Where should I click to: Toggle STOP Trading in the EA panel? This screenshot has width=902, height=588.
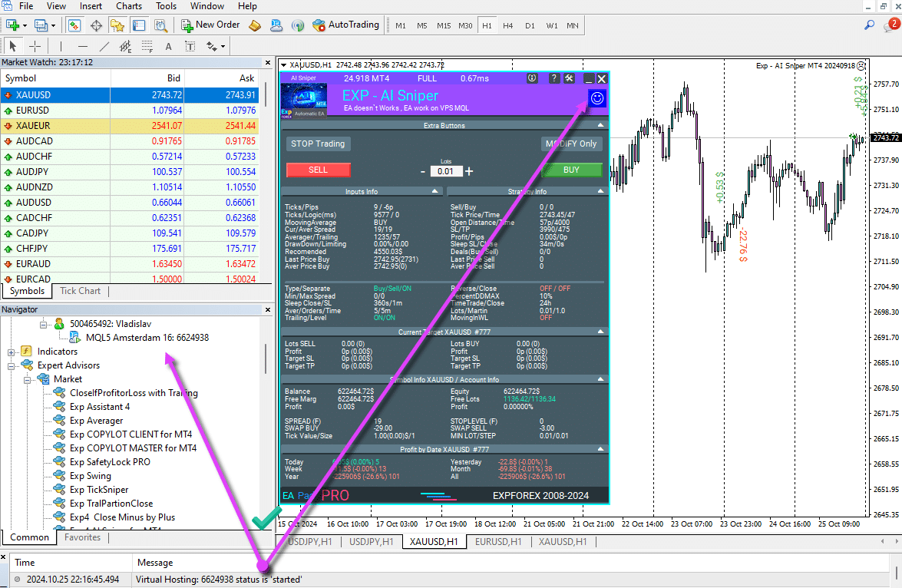(x=318, y=144)
